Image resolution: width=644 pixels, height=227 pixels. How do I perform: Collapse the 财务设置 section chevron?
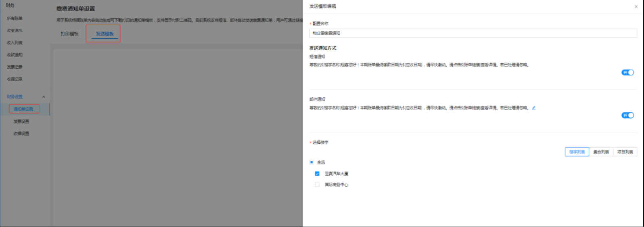(44, 97)
